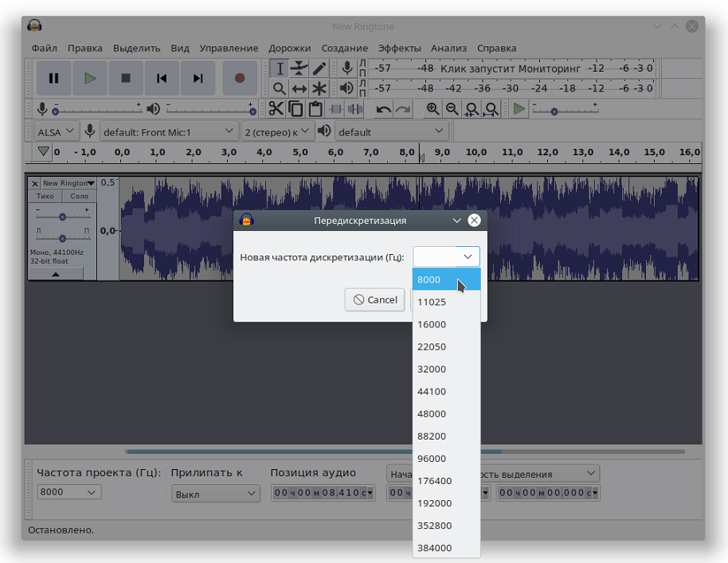Click the Cut scissors icon
Image resolution: width=728 pixels, height=563 pixels.
pos(276,109)
